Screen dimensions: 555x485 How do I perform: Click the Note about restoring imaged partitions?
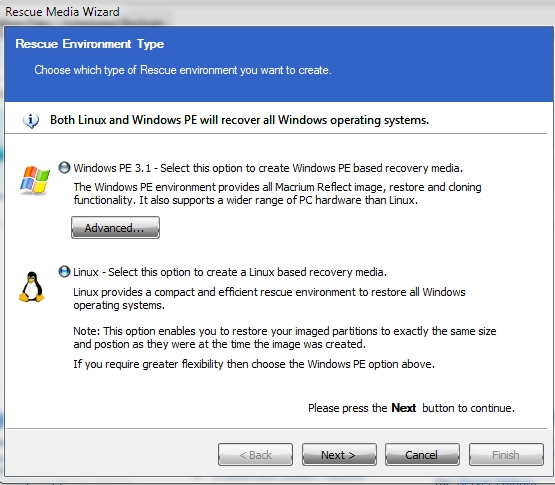[x=285, y=337]
